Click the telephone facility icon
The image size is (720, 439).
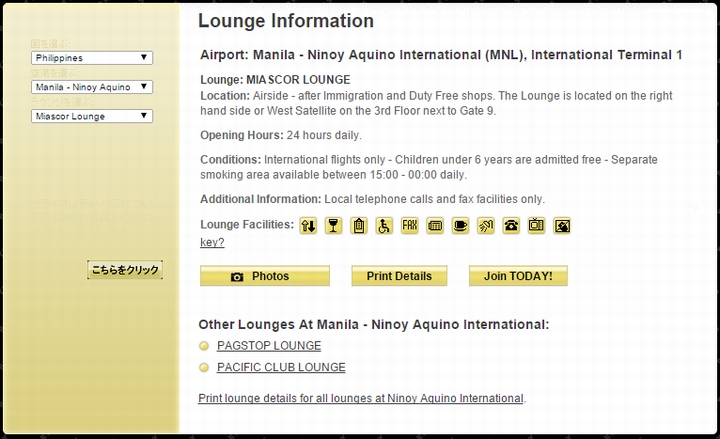[x=511, y=226]
